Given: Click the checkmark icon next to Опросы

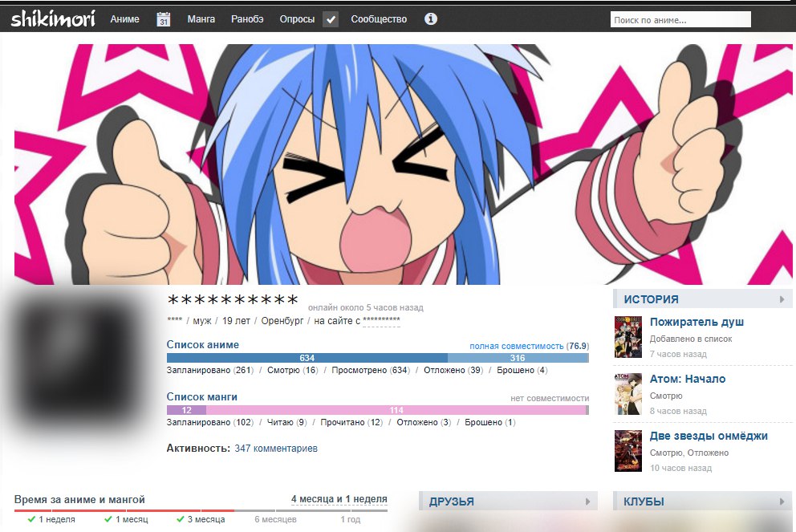Looking at the screenshot, I should 331,19.
